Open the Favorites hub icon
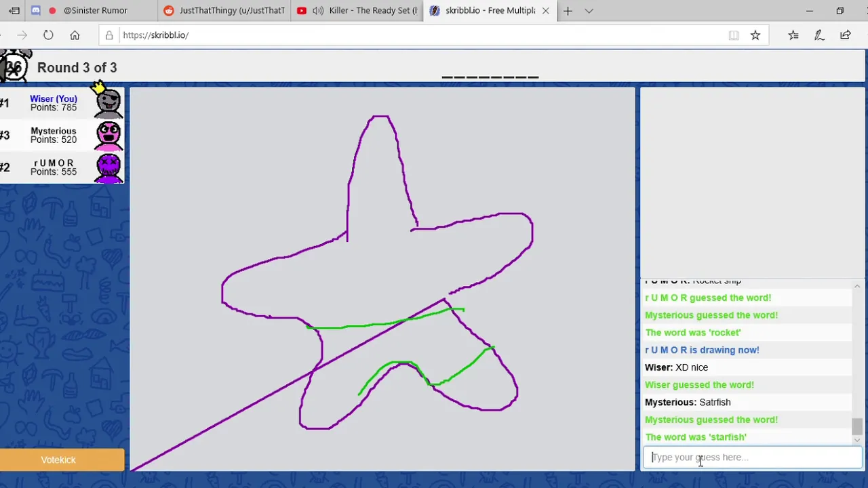 [x=793, y=35]
